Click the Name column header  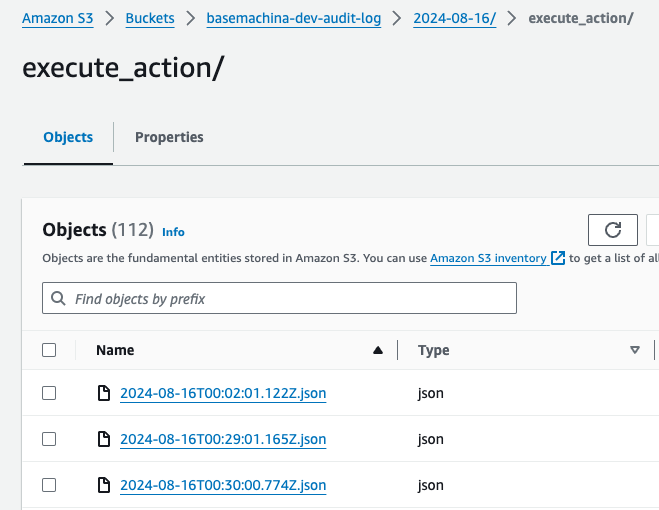115,350
